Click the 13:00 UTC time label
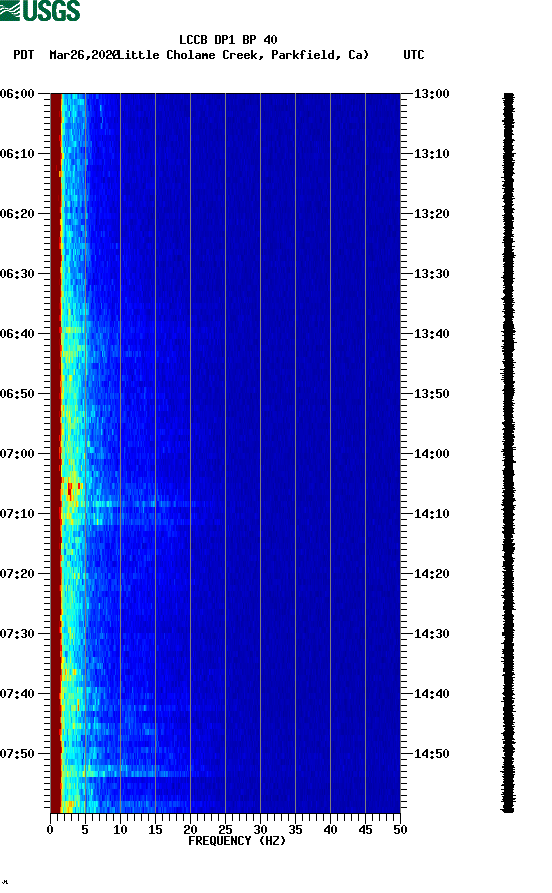Image resolution: width=552 pixels, height=893 pixels. tap(431, 93)
